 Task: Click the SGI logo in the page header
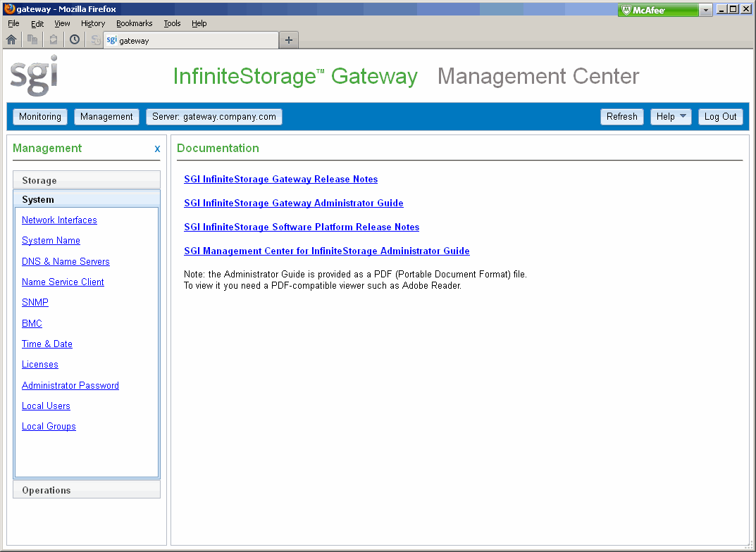(x=34, y=75)
